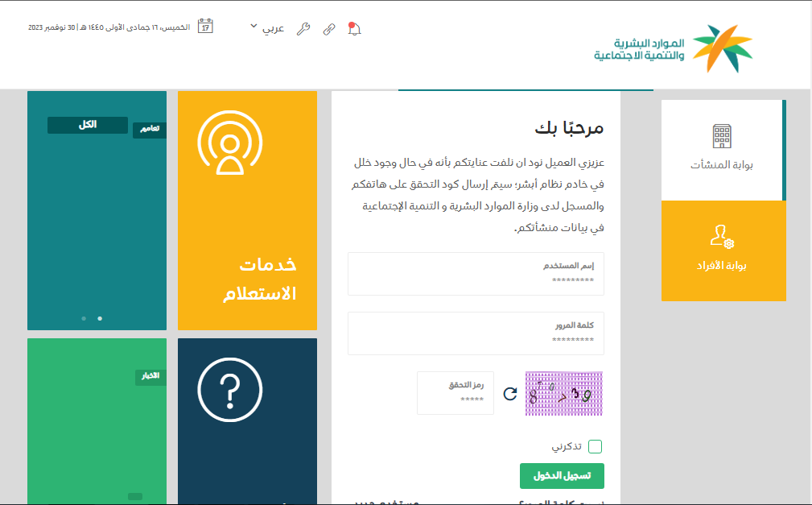Screen dimensions: 812x505
Task: Select the first carousel dot indicator
Action: pos(84,318)
